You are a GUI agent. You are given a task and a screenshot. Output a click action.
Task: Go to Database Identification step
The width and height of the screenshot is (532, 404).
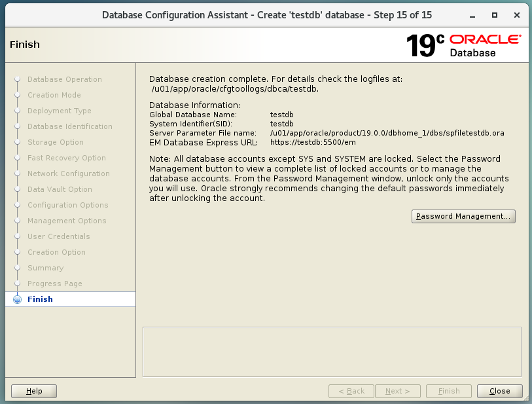tap(70, 126)
